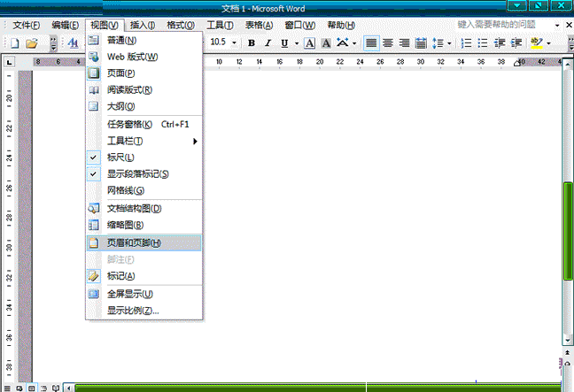Choose 页面(P) layout view

click(x=144, y=73)
